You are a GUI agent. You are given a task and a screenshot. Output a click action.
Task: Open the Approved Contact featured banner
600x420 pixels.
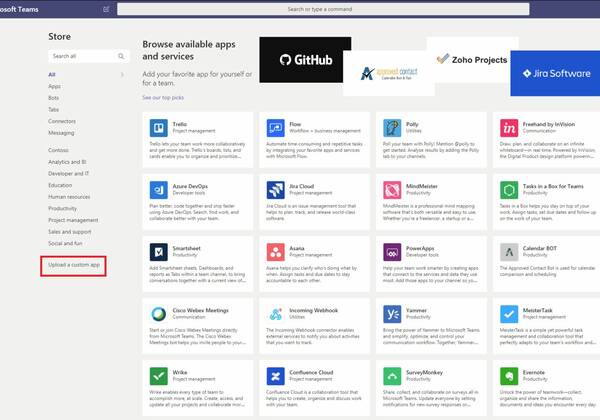click(389, 73)
